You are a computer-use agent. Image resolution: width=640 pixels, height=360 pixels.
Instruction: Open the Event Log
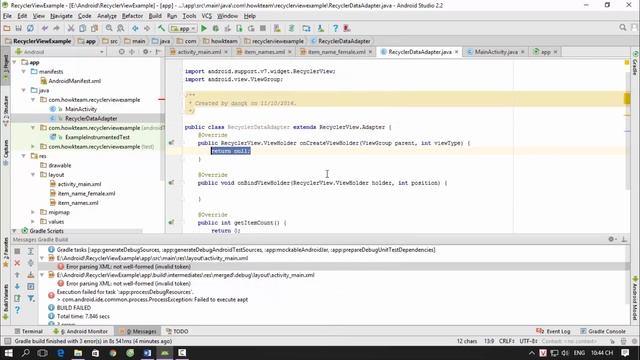point(553,331)
